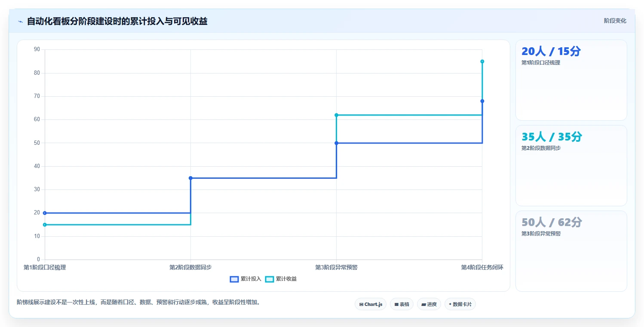Open the 20人 / 15分 stage card
The width and height of the screenshot is (644, 327).
tap(571, 80)
